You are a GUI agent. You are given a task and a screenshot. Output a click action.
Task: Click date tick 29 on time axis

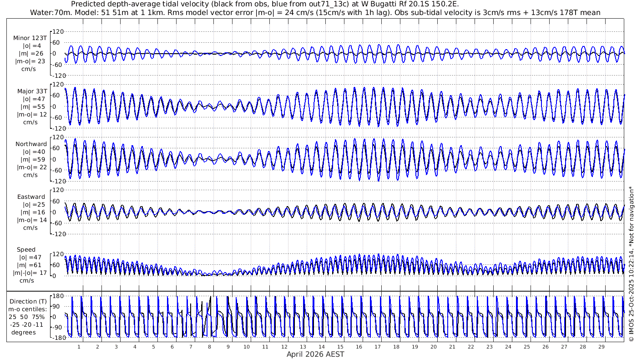602,347
